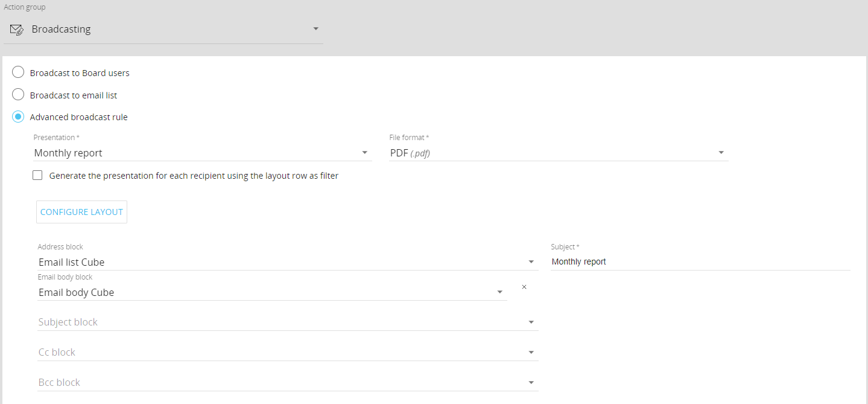Select Broadcast to Board users option
Image resolution: width=868 pixels, height=404 pixels.
(x=19, y=73)
